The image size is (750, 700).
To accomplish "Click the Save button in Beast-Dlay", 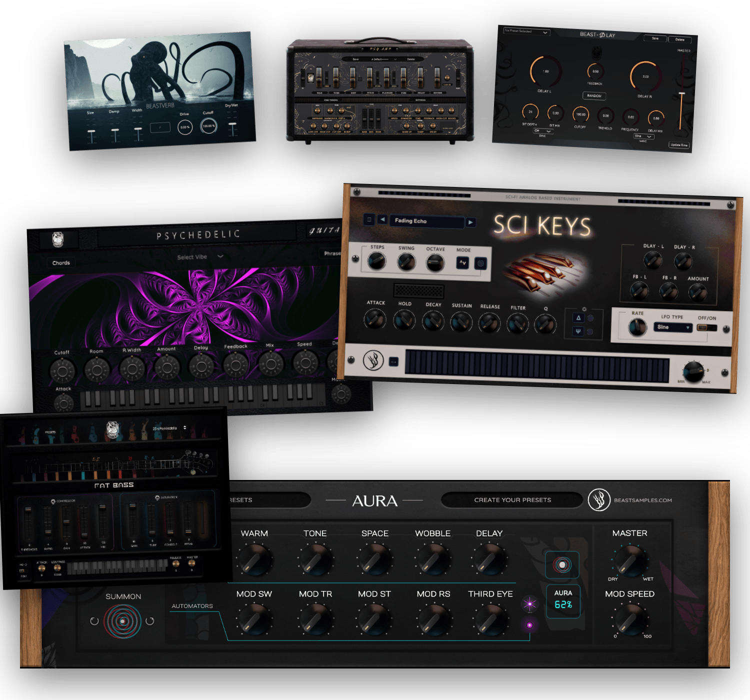I will point(655,38).
